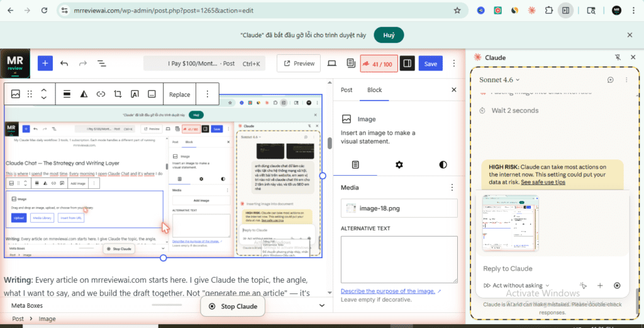Image resolution: width=644 pixels, height=328 pixels.
Task: Preview the post in a new tab
Action: tap(299, 64)
